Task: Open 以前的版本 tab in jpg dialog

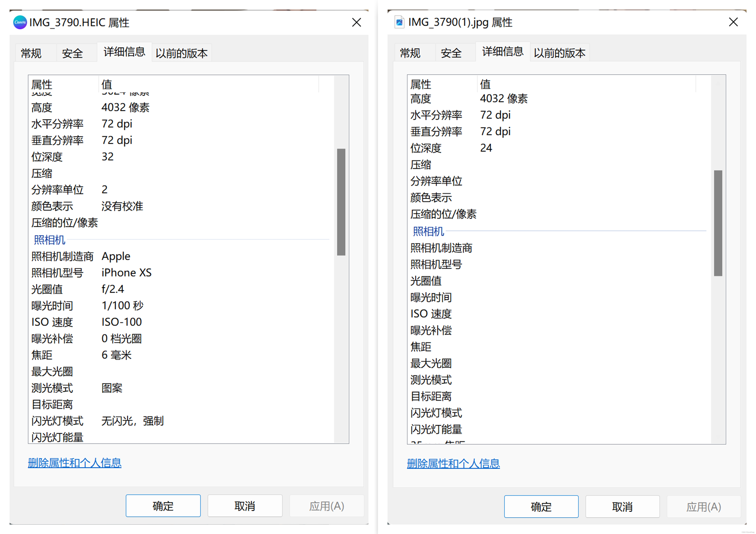Action: click(559, 53)
